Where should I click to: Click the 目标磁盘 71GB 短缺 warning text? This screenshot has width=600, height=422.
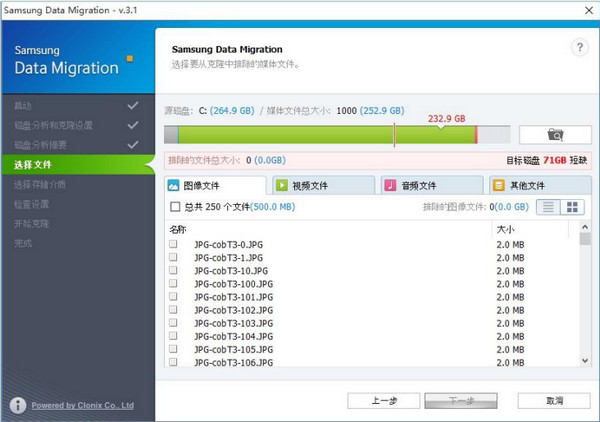(x=546, y=160)
